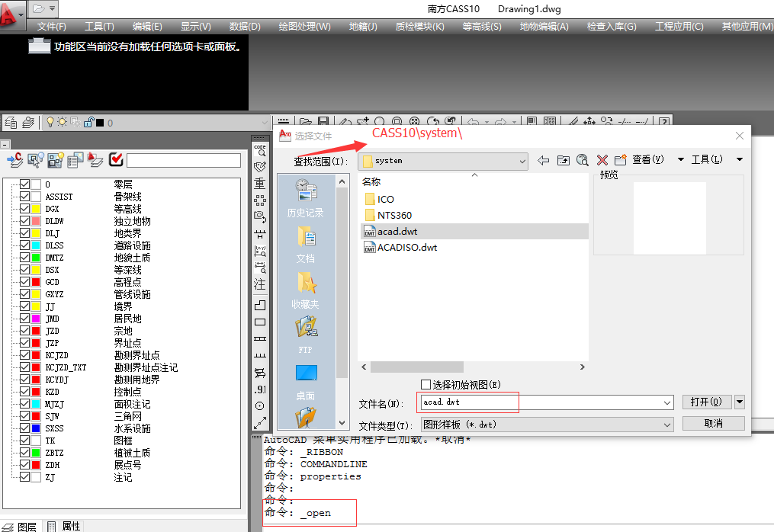
Task: Switch to the 属性 tab at bottom
Action: pos(65,527)
